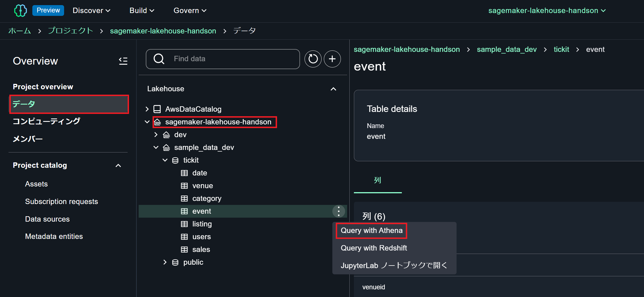Click the venueid column row

click(x=499, y=287)
